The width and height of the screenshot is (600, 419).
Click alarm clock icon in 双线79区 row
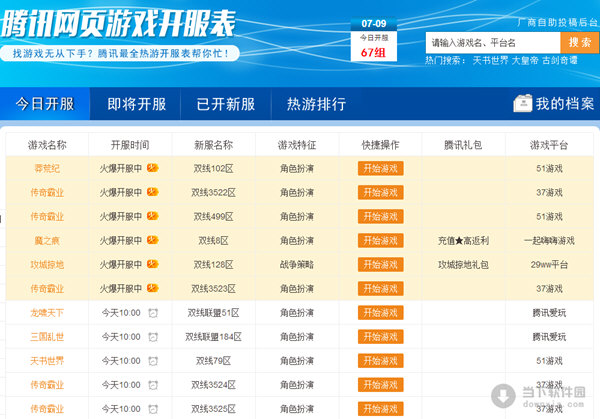(x=153, y=361)
